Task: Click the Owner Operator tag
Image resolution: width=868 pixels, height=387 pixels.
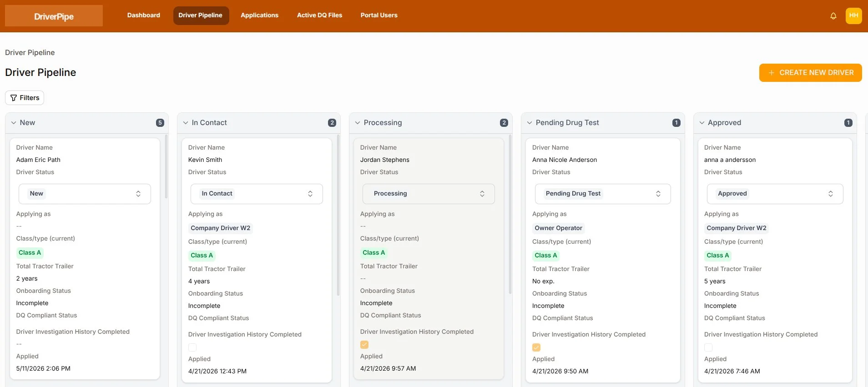Action: click(559, 228)
